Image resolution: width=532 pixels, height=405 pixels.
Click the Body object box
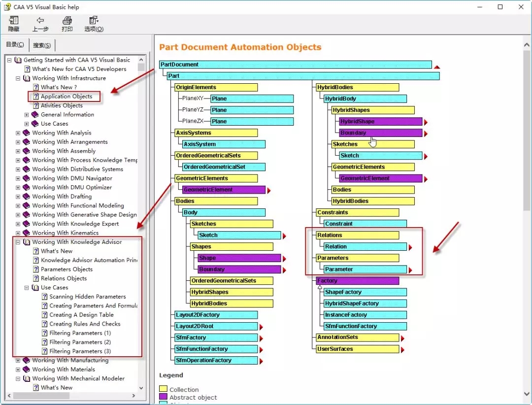tap(224, 212)
